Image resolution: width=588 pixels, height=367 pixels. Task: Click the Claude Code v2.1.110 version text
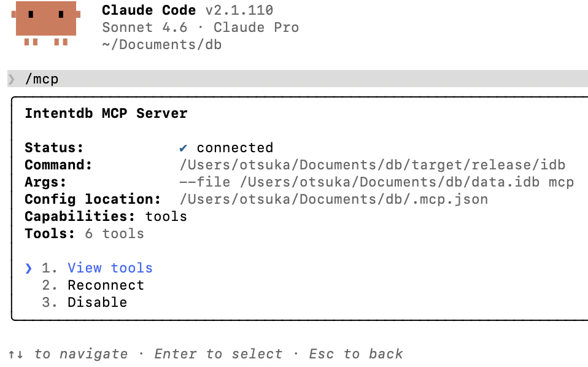point(187,10)
